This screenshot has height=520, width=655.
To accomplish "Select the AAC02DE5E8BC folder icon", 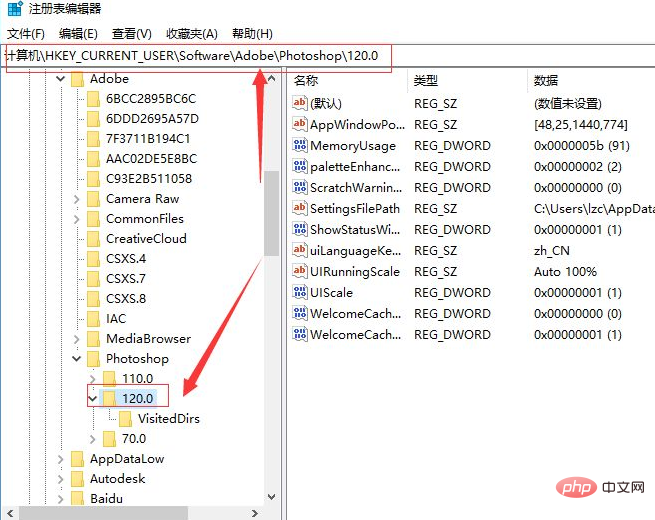I will (93, 159).
